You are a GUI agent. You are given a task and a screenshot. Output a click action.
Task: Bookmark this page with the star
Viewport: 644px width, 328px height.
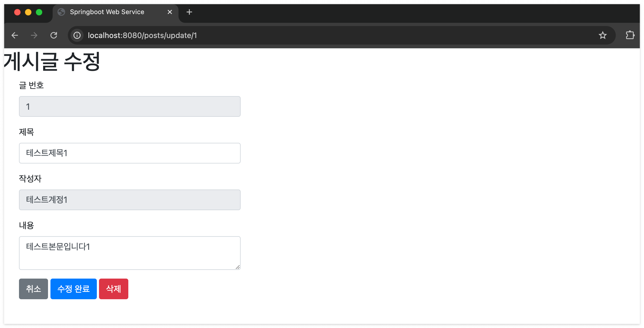[x=602, y=35]
